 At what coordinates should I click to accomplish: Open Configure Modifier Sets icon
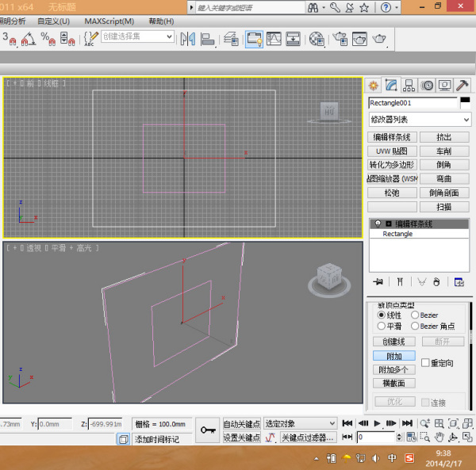459,282
